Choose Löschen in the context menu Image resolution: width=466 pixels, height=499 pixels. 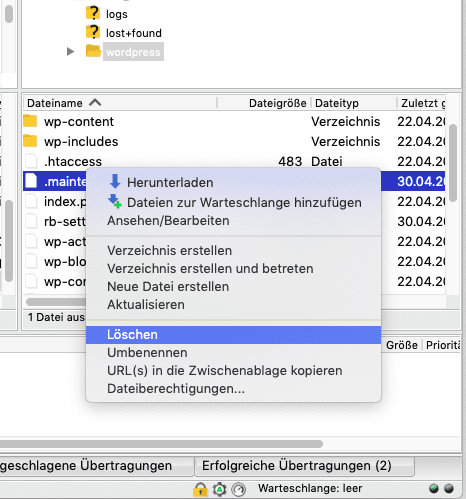233,335
